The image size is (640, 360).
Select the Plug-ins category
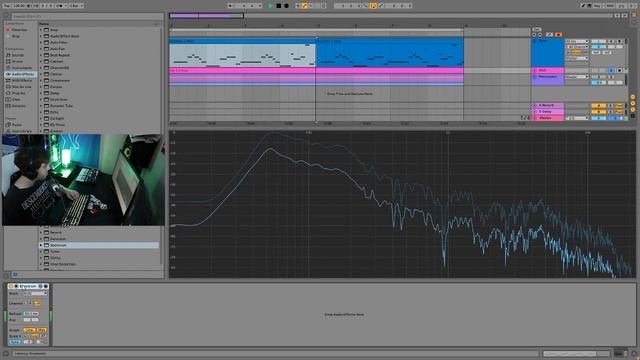pyautogui.click(x=18, y=93)
